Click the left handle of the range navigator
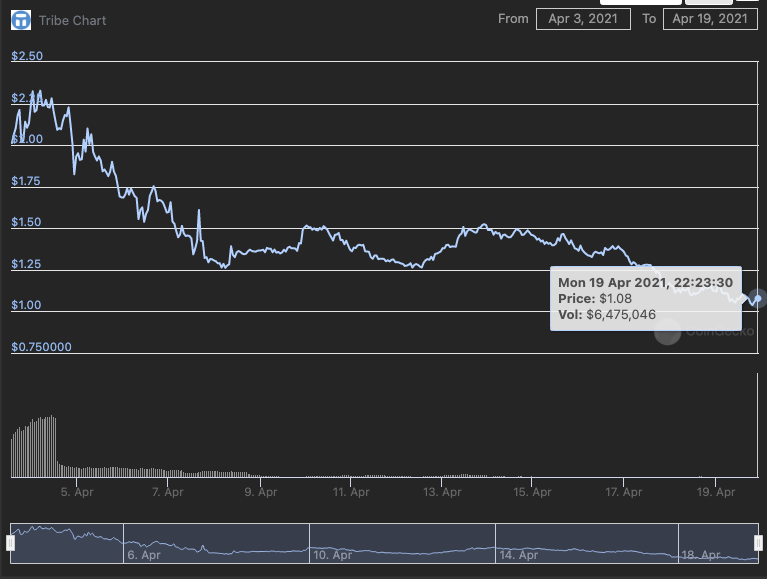Screen dimensions: 767x579 [x=10, y=543]
